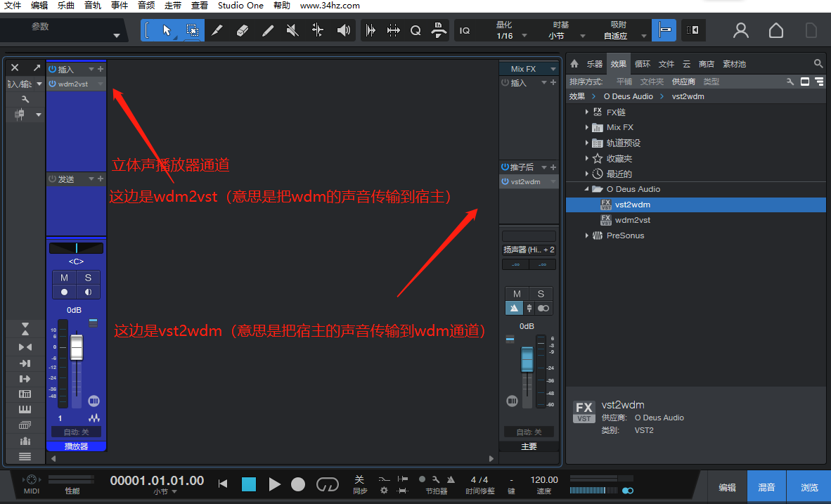Switch to the 循环 browser tab

pos(642,63)
